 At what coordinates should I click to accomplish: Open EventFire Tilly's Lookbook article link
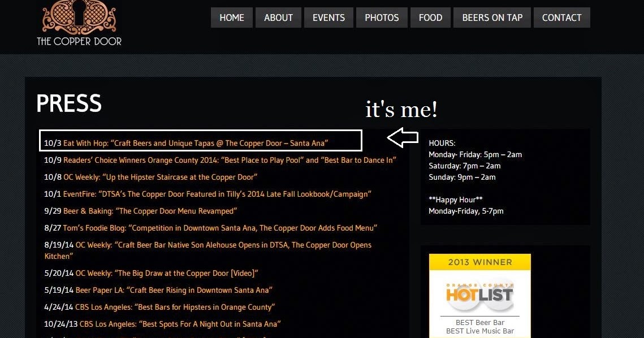point(217,194)
